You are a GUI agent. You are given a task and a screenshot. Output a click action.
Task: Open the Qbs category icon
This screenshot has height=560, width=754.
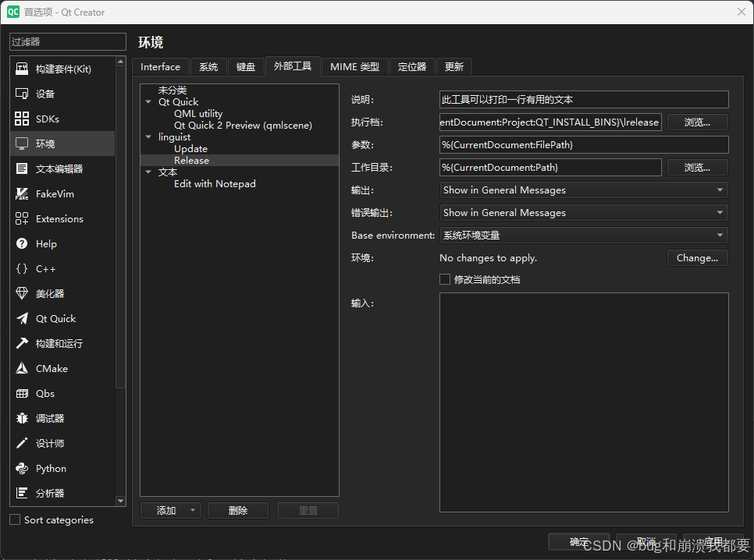pos(22,393)
